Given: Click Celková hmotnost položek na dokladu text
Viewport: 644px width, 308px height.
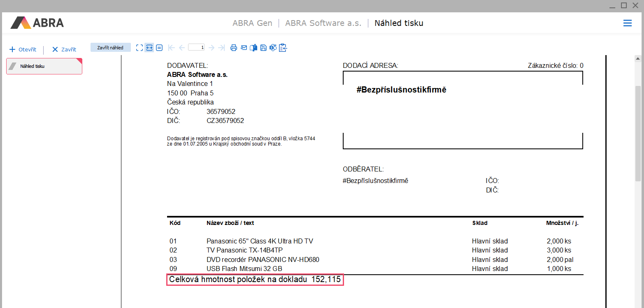Looking at the screenshot, I should (238, 280).
